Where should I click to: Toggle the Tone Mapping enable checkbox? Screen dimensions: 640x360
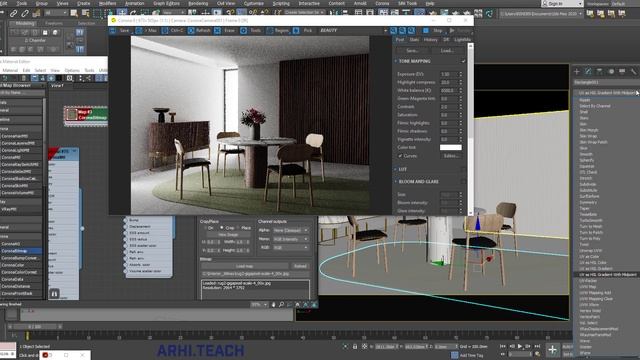(x=463, y=61)
